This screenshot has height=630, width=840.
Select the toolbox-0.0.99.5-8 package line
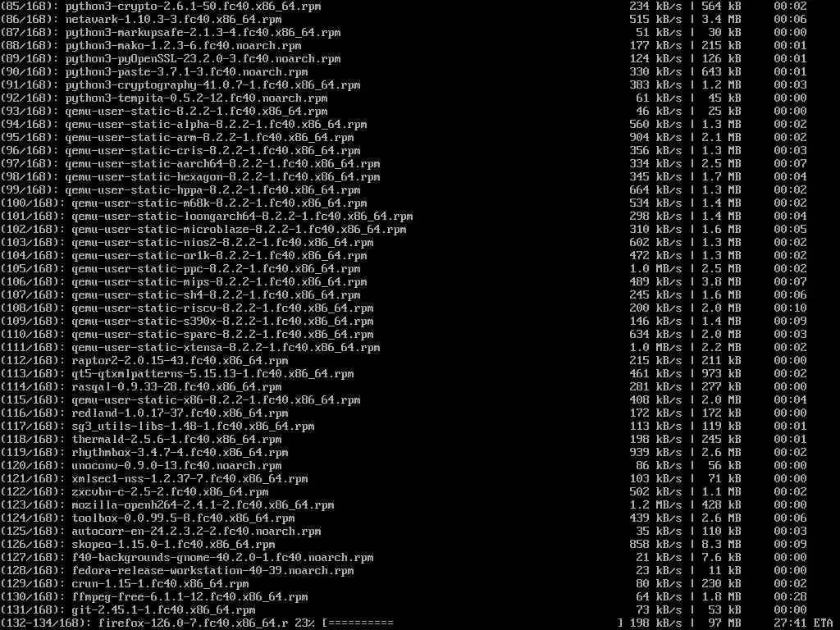coord(404,518)
